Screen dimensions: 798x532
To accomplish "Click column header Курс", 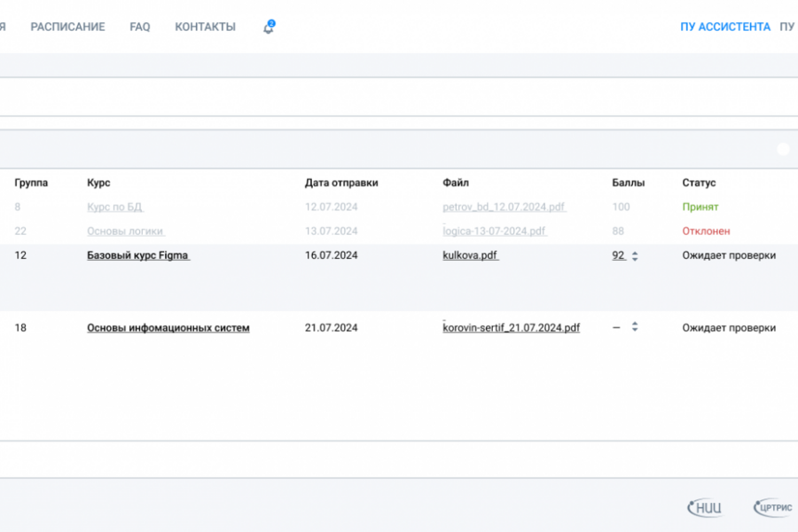I will coord(98,183).
